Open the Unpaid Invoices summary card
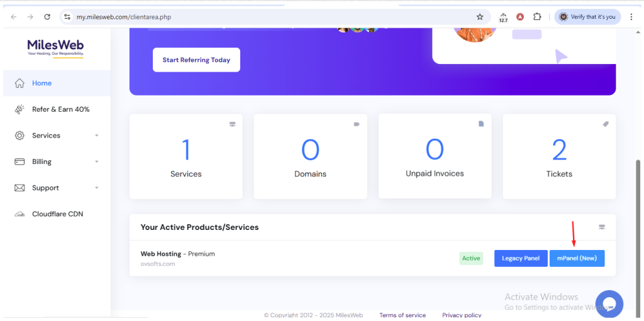This screenshot has width=644, height=321. [x=435, y=156]
